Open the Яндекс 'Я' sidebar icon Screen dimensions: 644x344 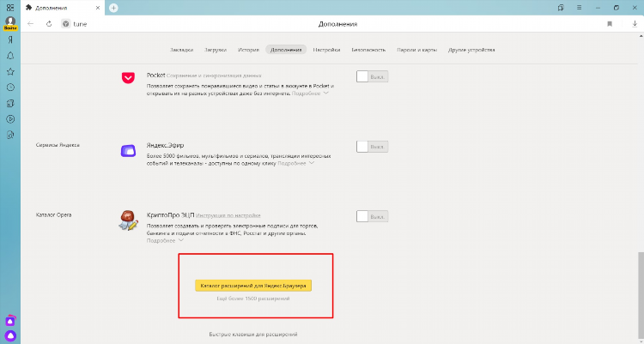[10, 39]
